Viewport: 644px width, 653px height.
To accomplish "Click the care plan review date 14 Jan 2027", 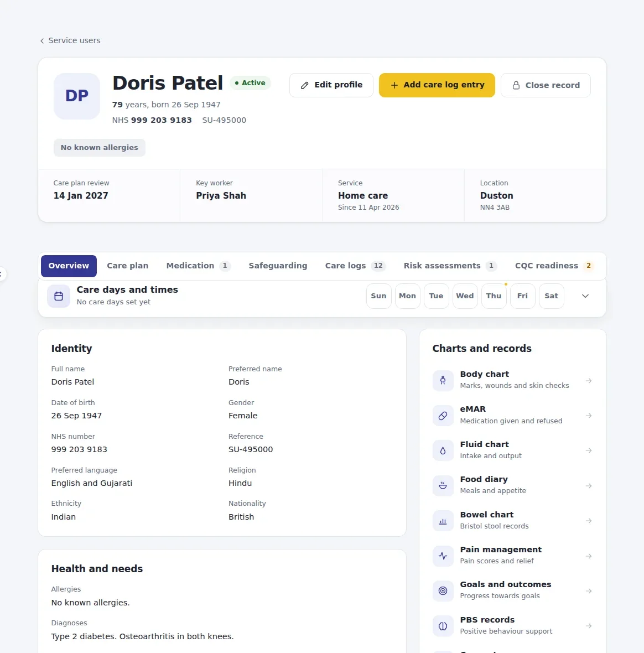I will 81,196.
